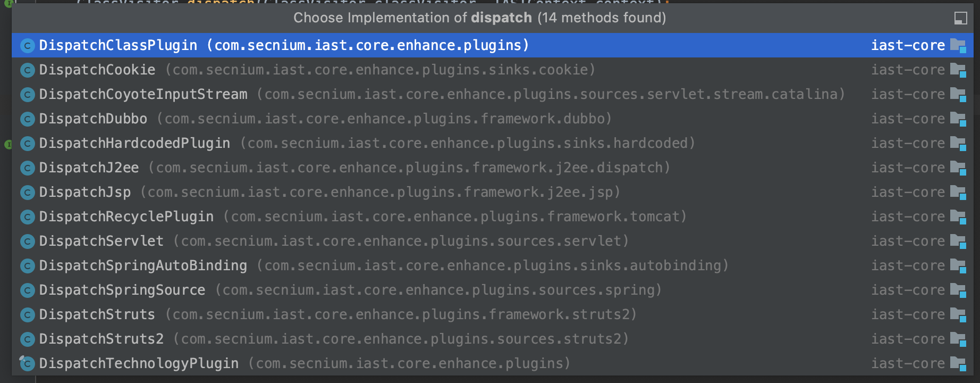Click gutter implementation marker beside DispatchHardcodedPlugin

[x=7, y=144]
